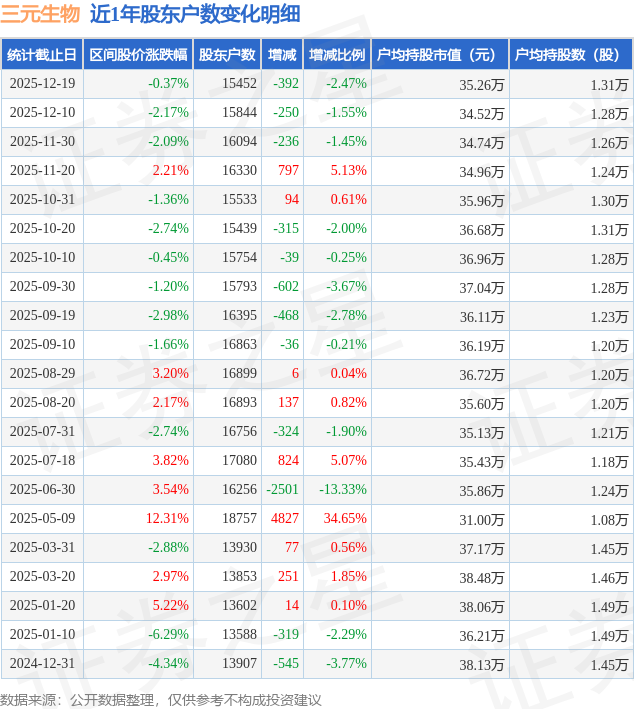The width and height of the screenshot is (634, 709).
Task: Click the 三元生物 stock name title
Action: pos(41,14)
